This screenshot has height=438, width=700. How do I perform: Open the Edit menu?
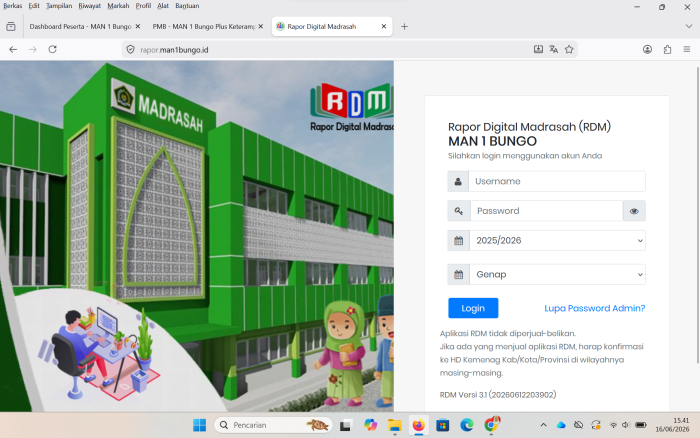coord(34,6)
